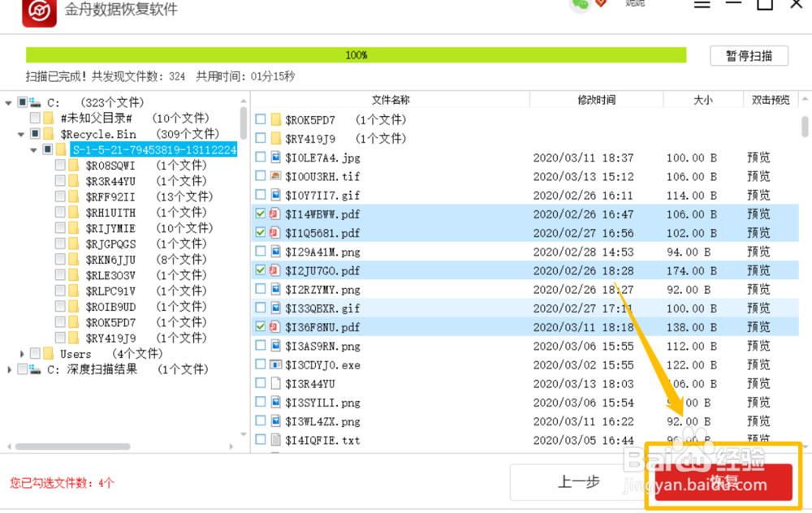Image resolution: width=812 pixels, height=513 pixels.
Task: Select the $RLE3O3V folder in tree
Action: [x=110, y=275]
